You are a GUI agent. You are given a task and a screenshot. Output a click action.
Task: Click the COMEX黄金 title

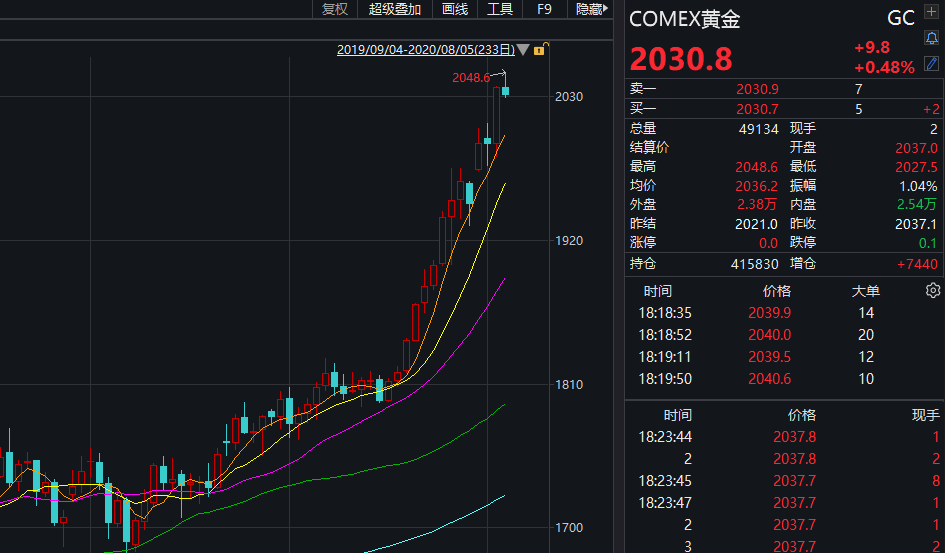[x=684, y=19]
